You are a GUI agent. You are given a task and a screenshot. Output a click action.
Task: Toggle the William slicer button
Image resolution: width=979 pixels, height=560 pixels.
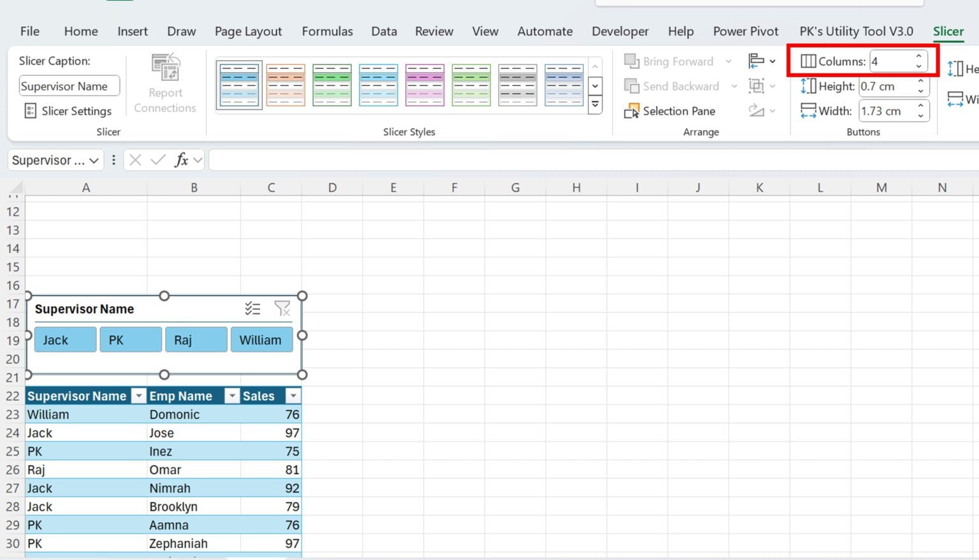[261, 339]
